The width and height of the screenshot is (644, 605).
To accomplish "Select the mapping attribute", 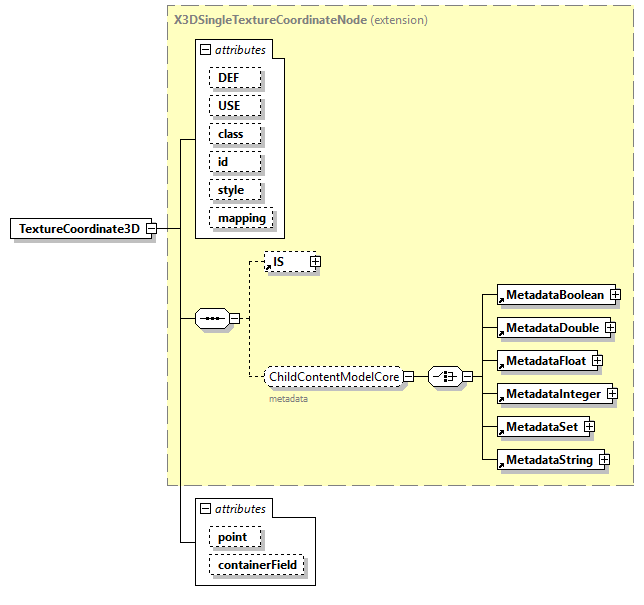I will pos(242,218).
